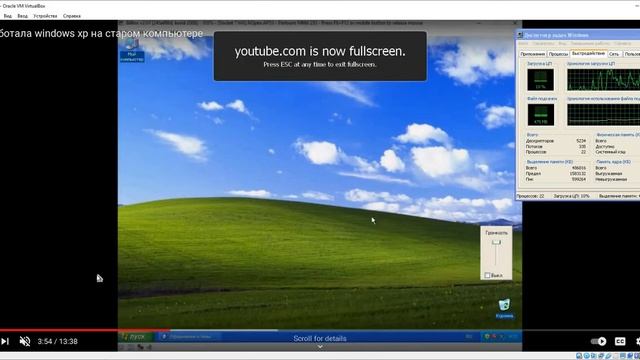The image size is (640, 360).
Task: Adjust the Громкость volume slider handle
Action: [496, 242]
